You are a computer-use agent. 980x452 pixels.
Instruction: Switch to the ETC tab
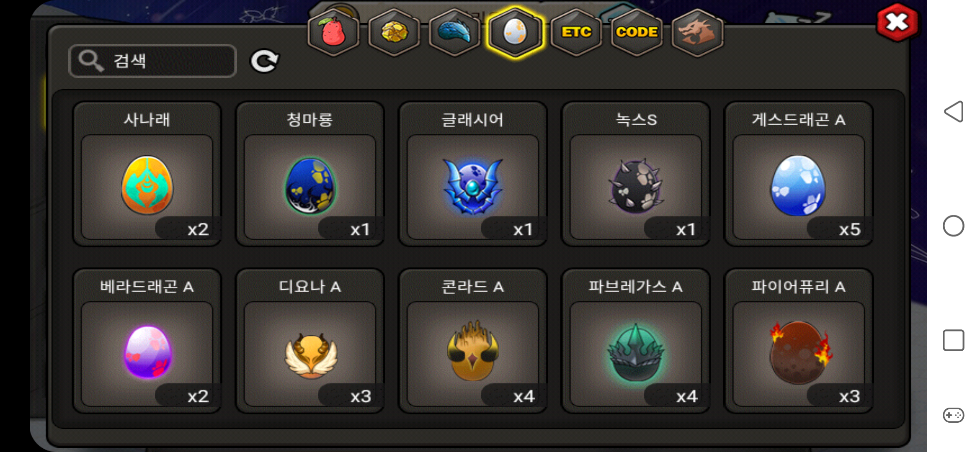576,32
